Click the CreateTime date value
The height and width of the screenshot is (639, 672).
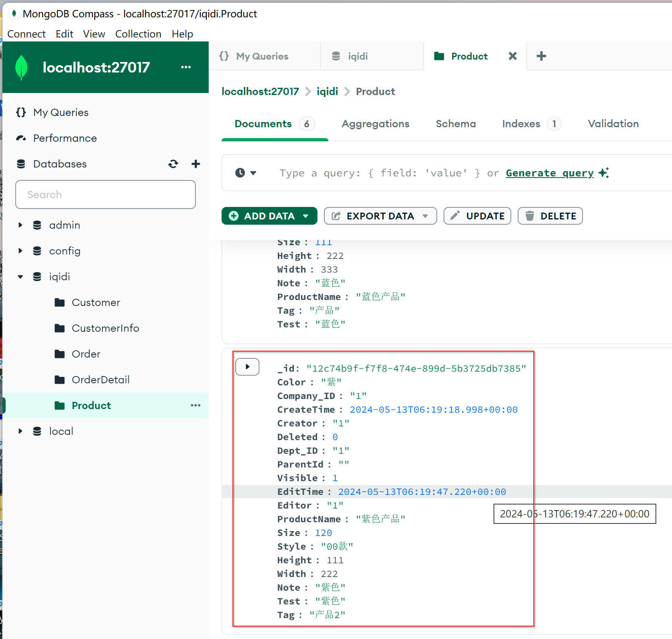point(434,409)
